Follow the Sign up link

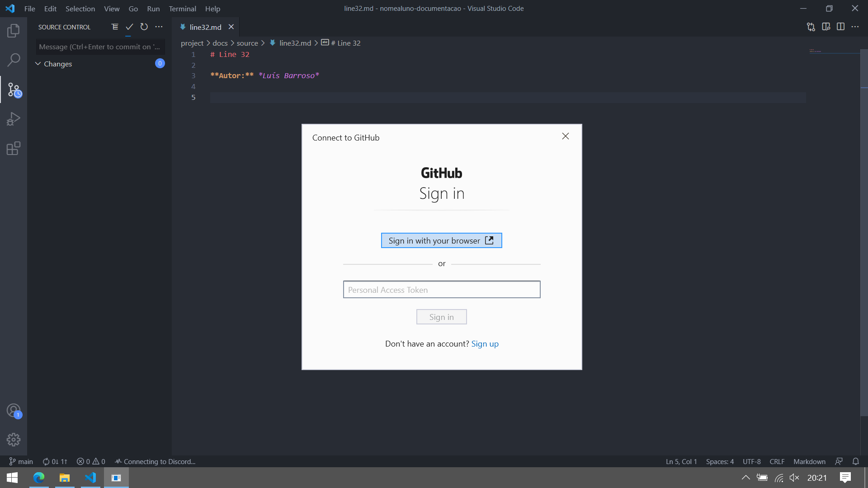(485, 343)
